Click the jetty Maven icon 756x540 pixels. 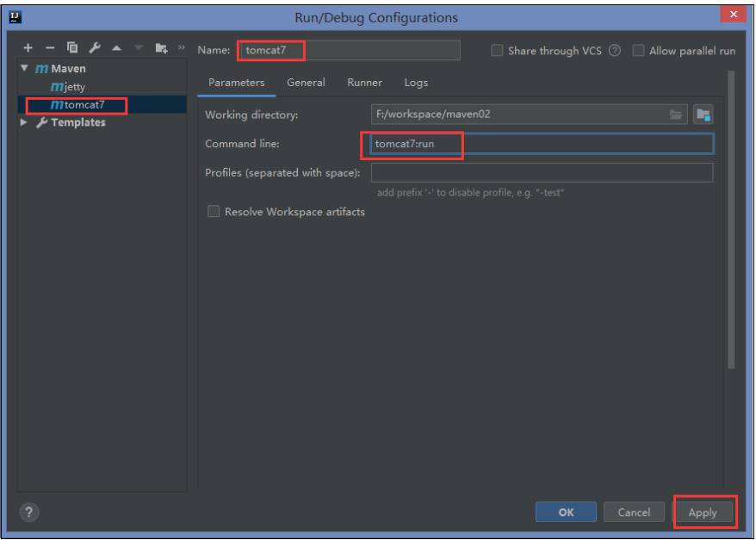tap(57, 87)
